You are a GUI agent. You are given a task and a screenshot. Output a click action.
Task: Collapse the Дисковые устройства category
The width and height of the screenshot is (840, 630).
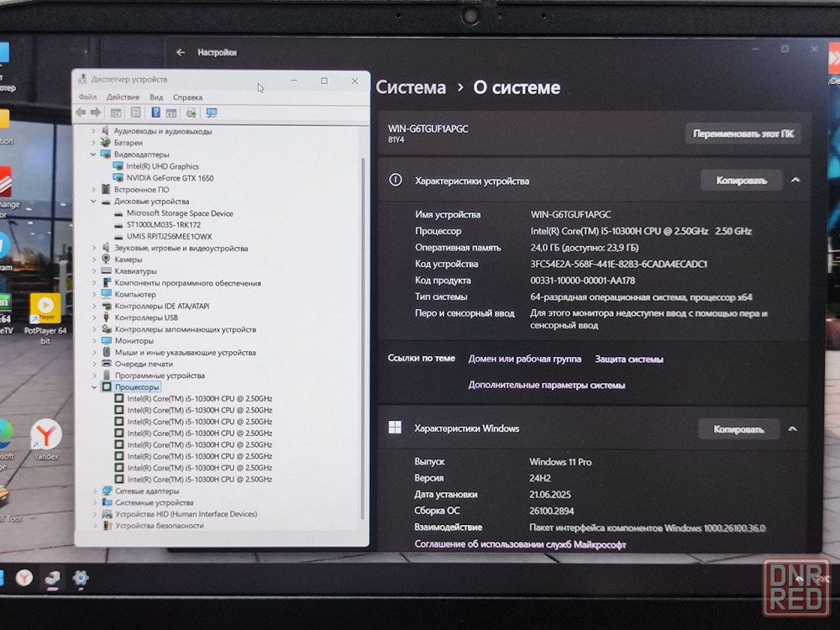tap(93, 202)
